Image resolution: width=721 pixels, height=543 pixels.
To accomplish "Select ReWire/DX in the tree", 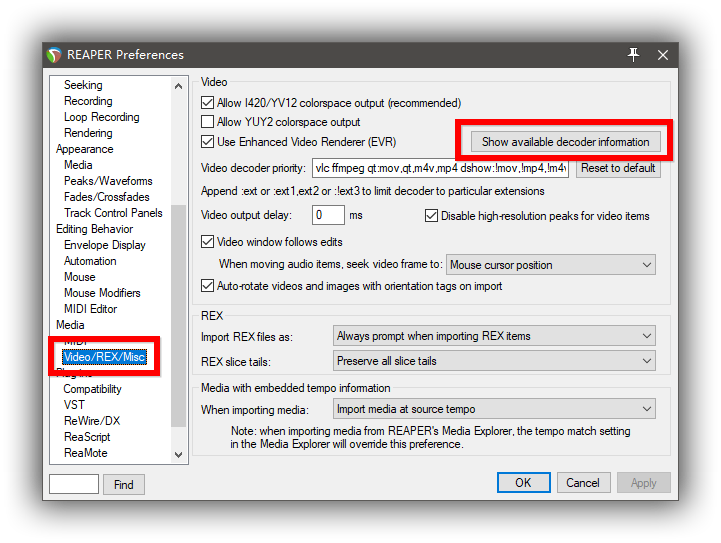I will 92,421.
